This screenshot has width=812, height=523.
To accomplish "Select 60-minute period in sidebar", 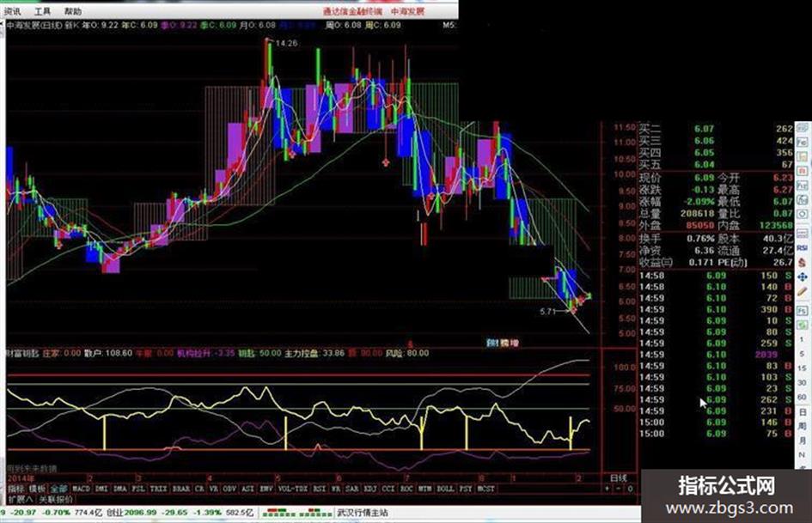I will pos(802,397).
